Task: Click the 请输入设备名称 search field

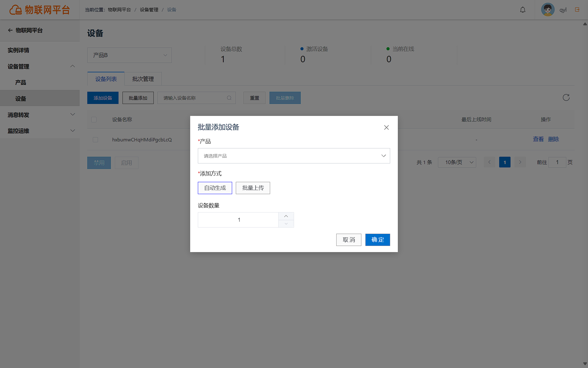Action: [197, 98]
